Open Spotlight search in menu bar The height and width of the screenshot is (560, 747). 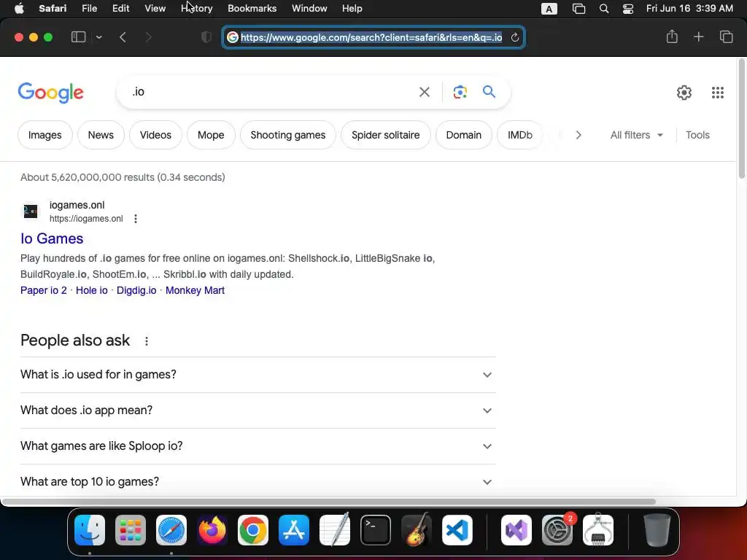pyautogui.click(x=603, y=9)
